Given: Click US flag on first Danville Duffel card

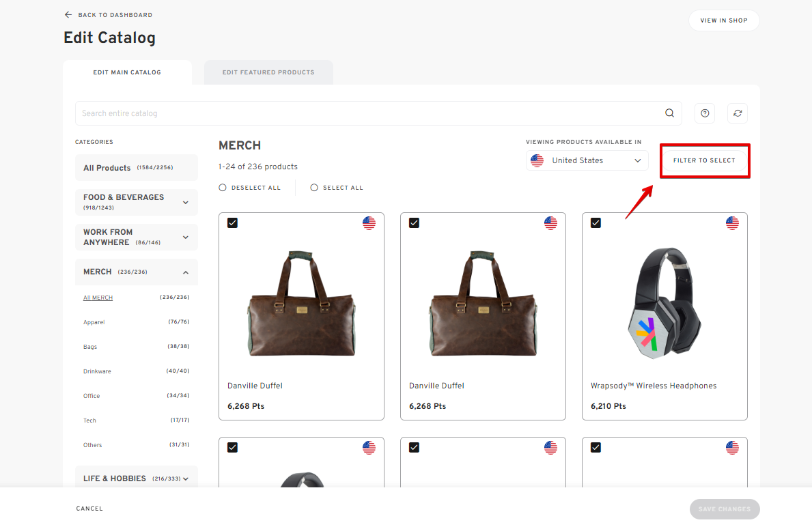Looking at the screenshot, I should coord(369,223).
